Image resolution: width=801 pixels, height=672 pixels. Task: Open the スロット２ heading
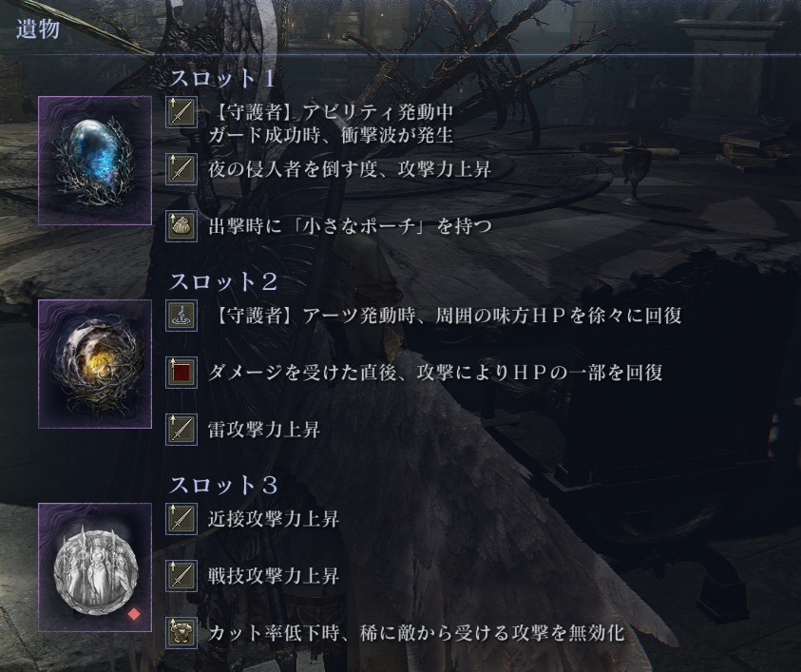[x=223, y=281]
